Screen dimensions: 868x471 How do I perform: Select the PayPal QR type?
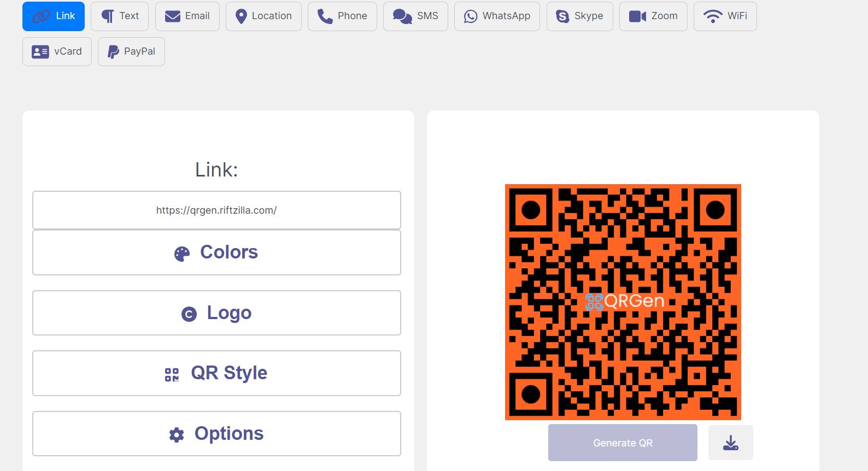pyautogui.click(x=131, y=51)
